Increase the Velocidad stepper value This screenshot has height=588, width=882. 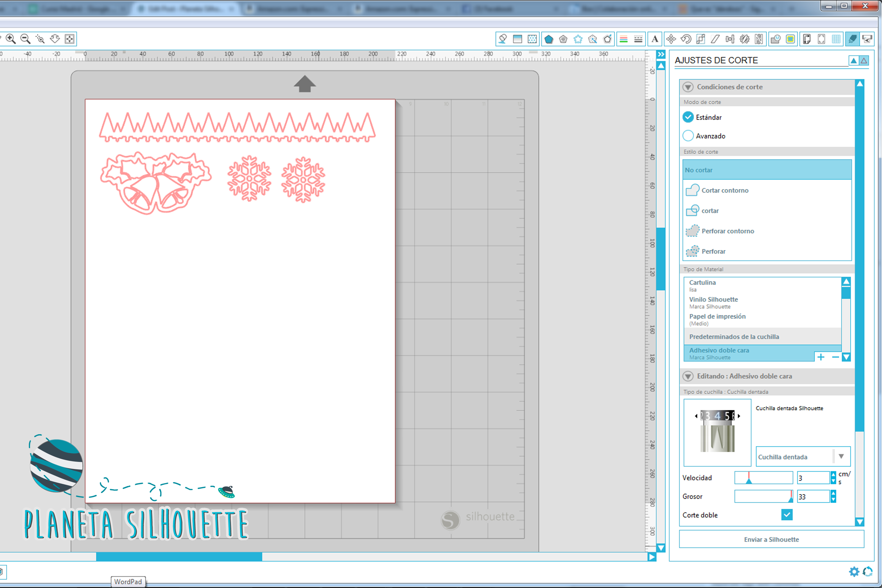(833, 474)
